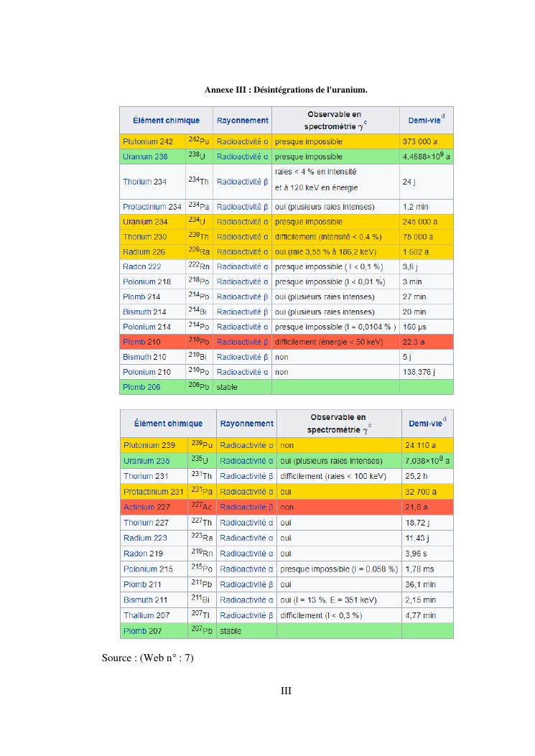Click the Bismuth 214 link
535x756 pixels.
(x=144, y=312)
